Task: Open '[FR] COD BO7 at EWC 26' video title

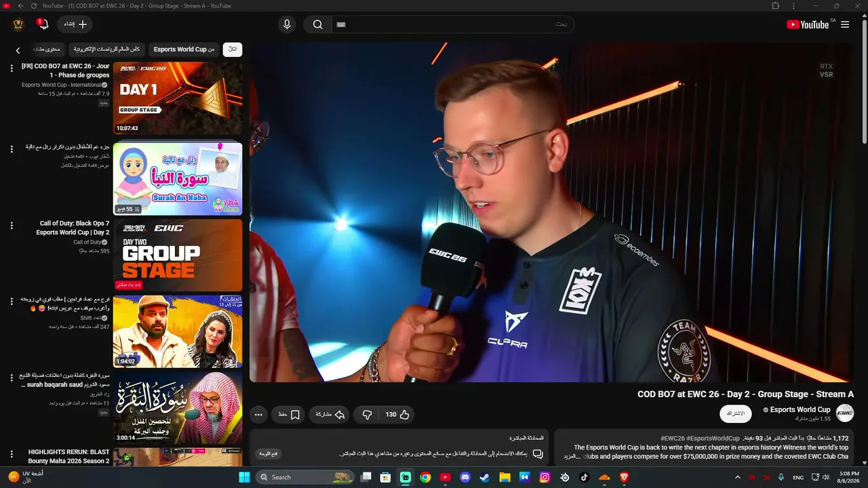Action: [65, 70]
